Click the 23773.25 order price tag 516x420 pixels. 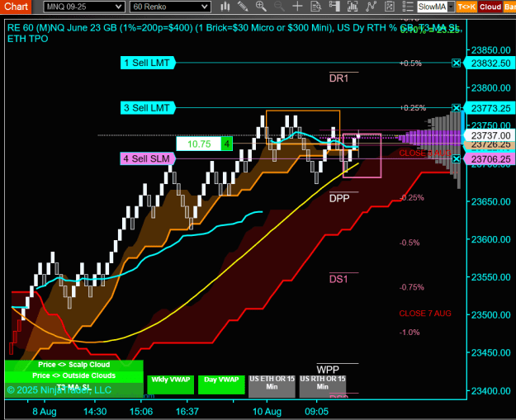490,108
